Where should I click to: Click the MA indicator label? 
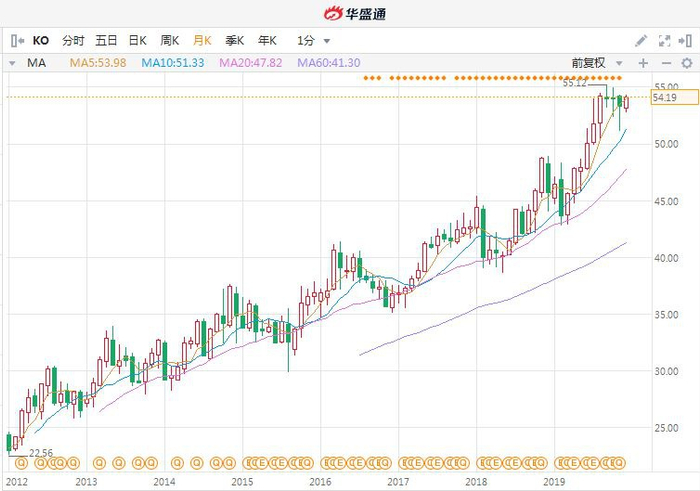point(36,63)
